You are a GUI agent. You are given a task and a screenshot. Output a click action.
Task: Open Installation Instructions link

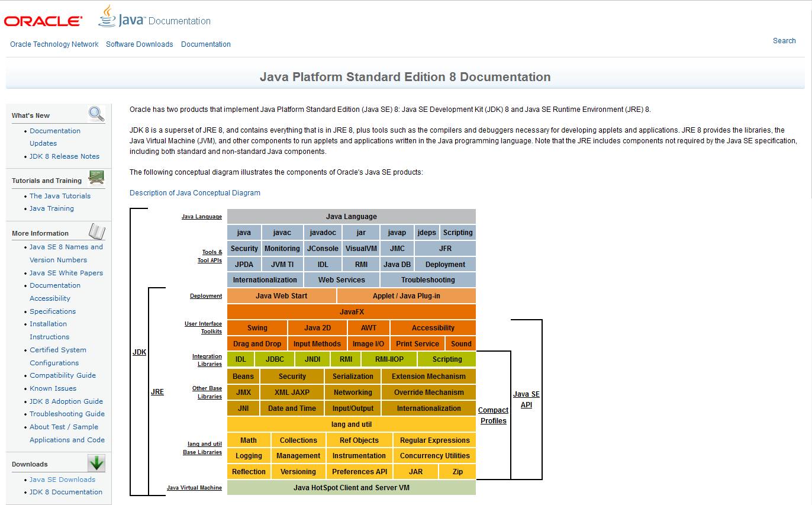click(x=50, y=330)
